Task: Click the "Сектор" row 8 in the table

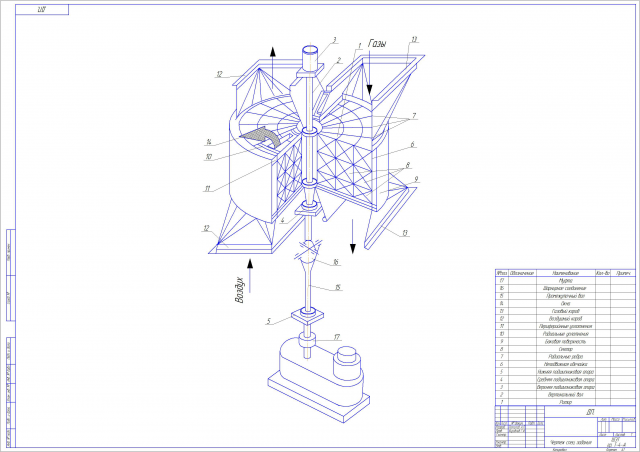Action: (565, 349)
